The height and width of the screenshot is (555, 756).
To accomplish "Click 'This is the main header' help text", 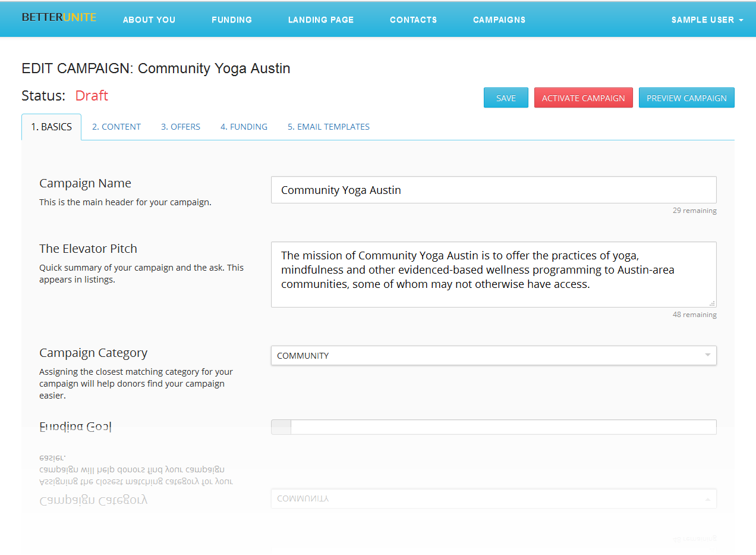I will pos(125,202).
